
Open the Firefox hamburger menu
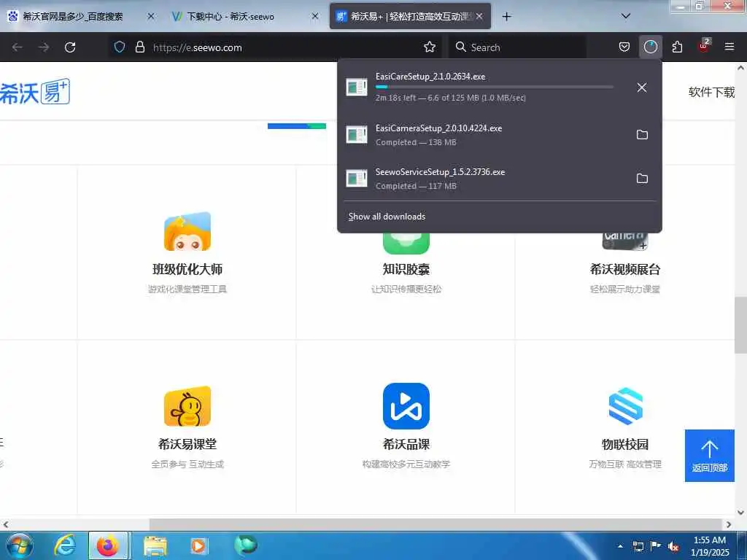click(729, 47)
